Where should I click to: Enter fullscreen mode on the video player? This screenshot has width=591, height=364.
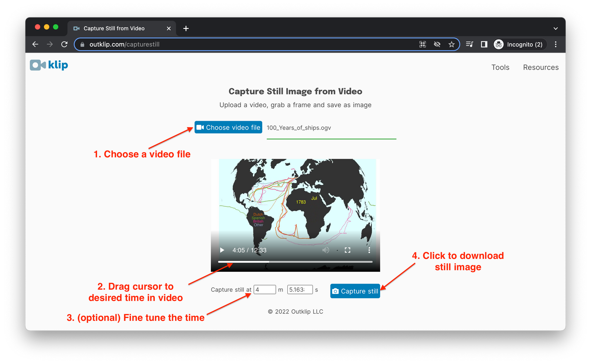(347, 250)
